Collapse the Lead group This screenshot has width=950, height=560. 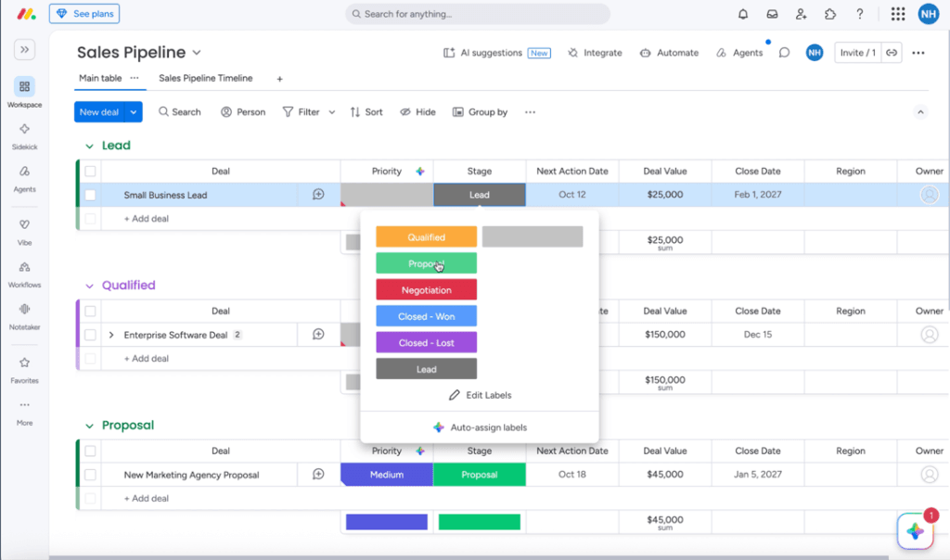(x=89, y=146)
